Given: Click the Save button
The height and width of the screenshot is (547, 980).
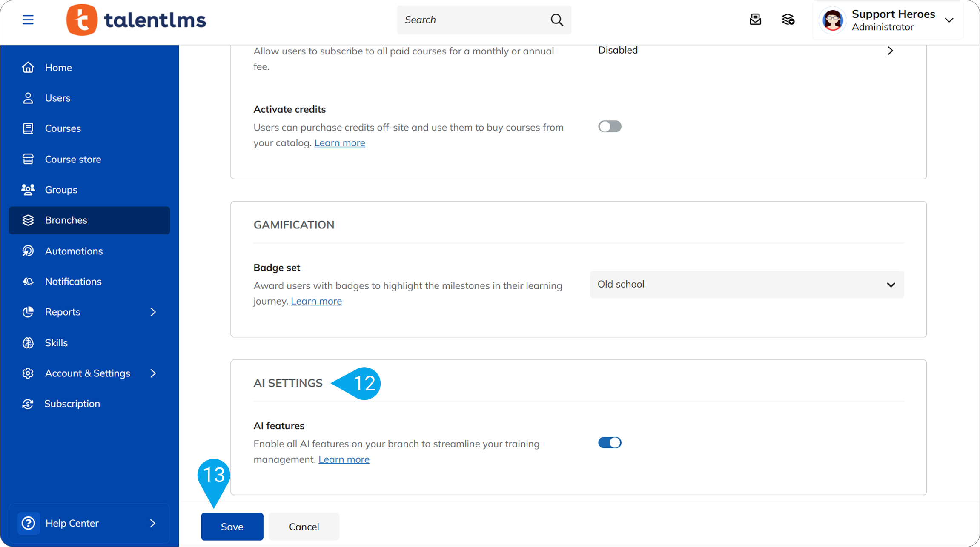Looking at the screenshot, I should (232, 527).
